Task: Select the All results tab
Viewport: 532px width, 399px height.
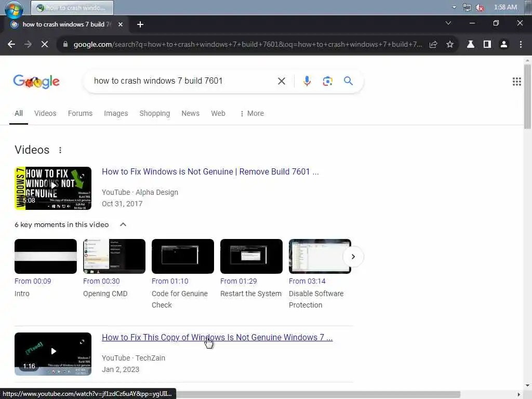Action: pos(19,113)
